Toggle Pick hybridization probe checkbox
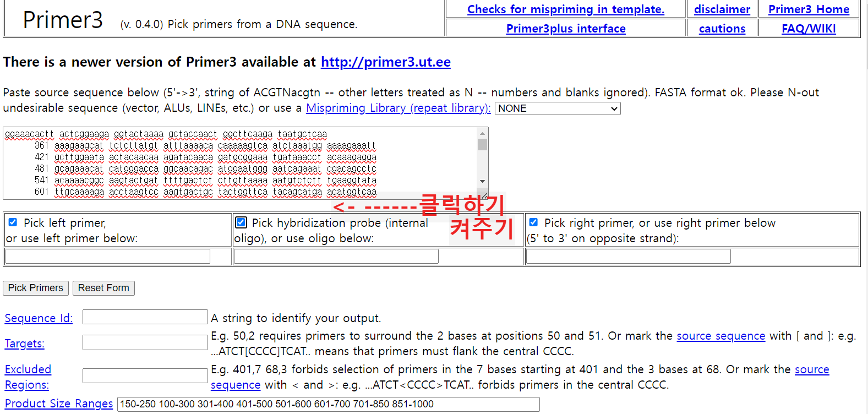Image resolution: width=868 pixels, height=414 pixels. (241, 222)
